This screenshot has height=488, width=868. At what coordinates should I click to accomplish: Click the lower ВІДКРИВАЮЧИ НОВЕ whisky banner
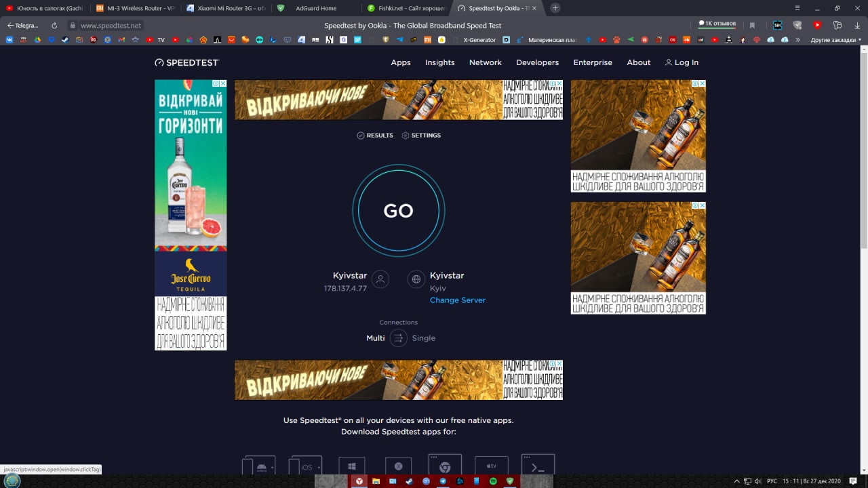pos(399,380)
